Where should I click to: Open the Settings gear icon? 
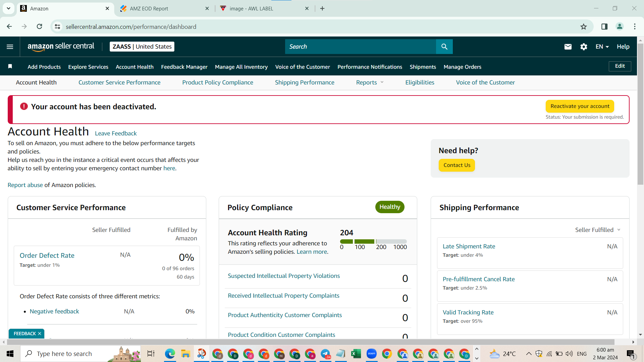coord(584,47)
